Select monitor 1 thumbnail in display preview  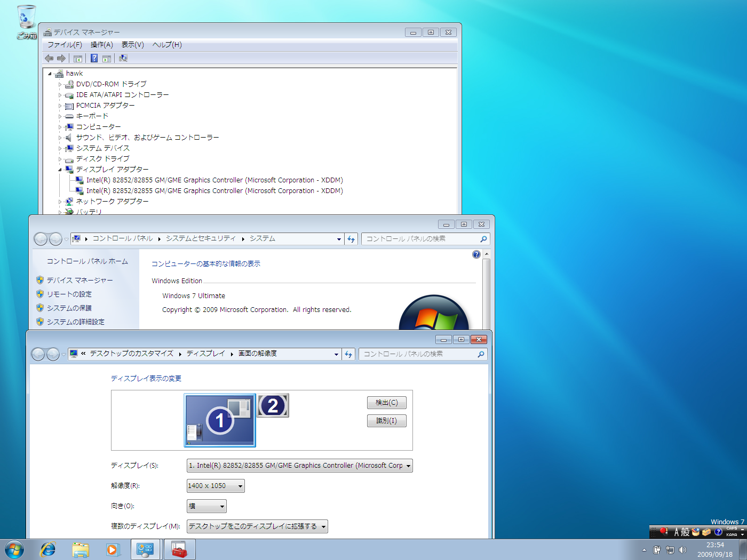[220, 420]
